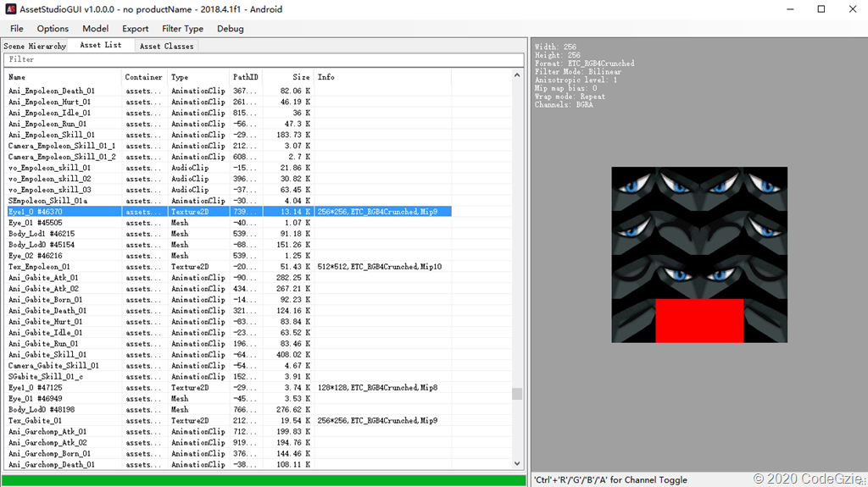Image resolution: width=868 pixels, height=487 pixels.
Task: Open the Options menu
Action: pyautogui.click(x=53, y=29)
